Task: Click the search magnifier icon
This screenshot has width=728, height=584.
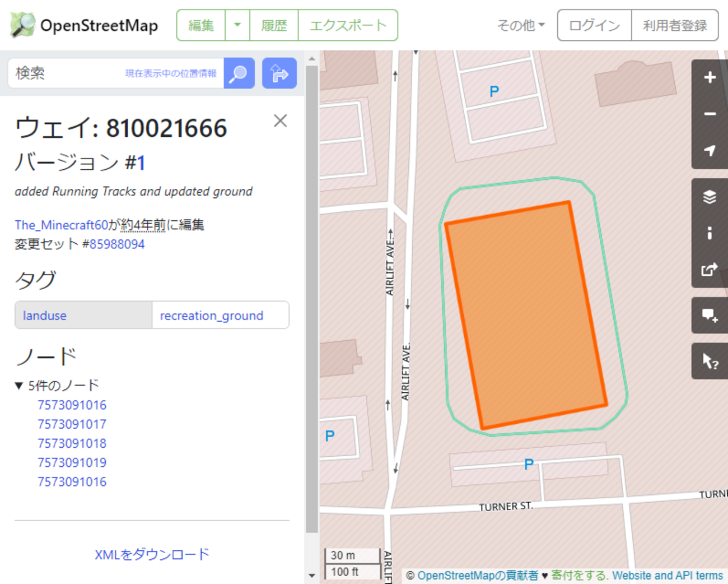Action: click(239, 73)
